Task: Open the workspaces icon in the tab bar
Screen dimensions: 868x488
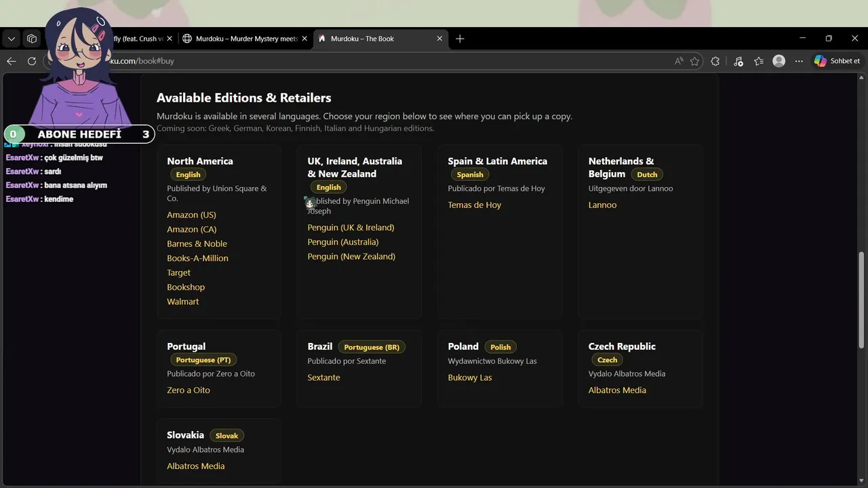Action: [x=32, y=39]
